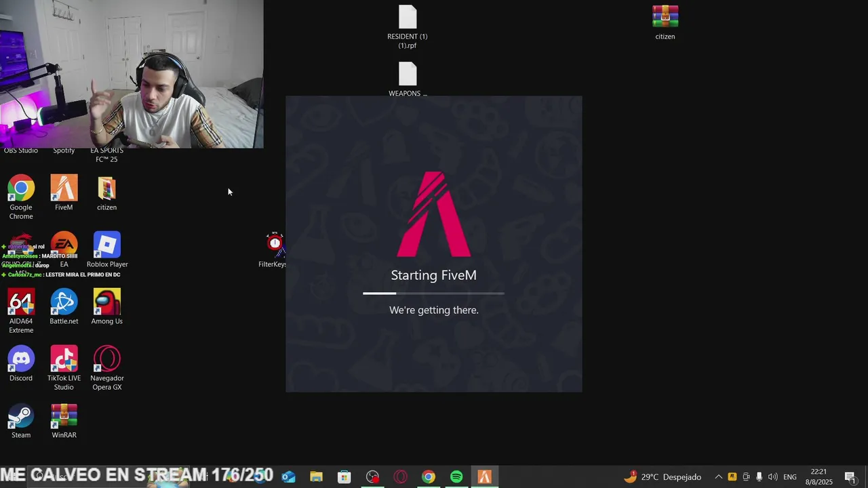
Task: Open the citizen archive at top right
Action: (x=665, y=22)
